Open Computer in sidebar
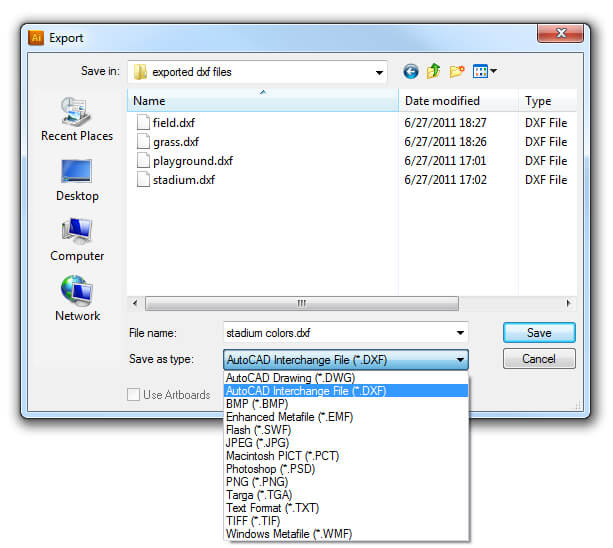This screenshot has width=613, height=548. click(x=77, y=240)
